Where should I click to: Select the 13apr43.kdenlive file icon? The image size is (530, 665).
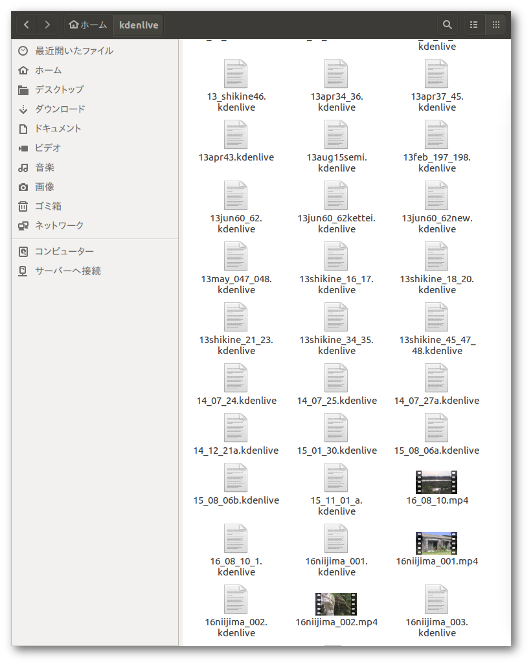point(236,135)
